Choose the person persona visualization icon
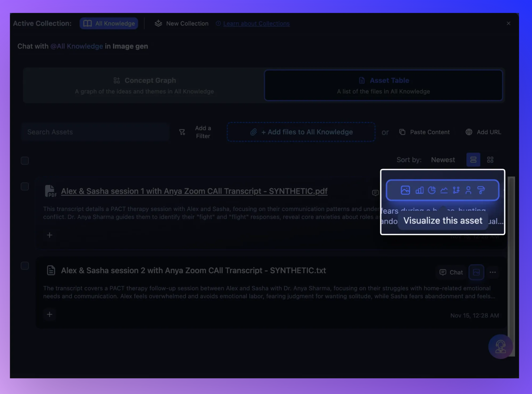The width and height of the screenshot is (532, 394). [x=468, y=190]
